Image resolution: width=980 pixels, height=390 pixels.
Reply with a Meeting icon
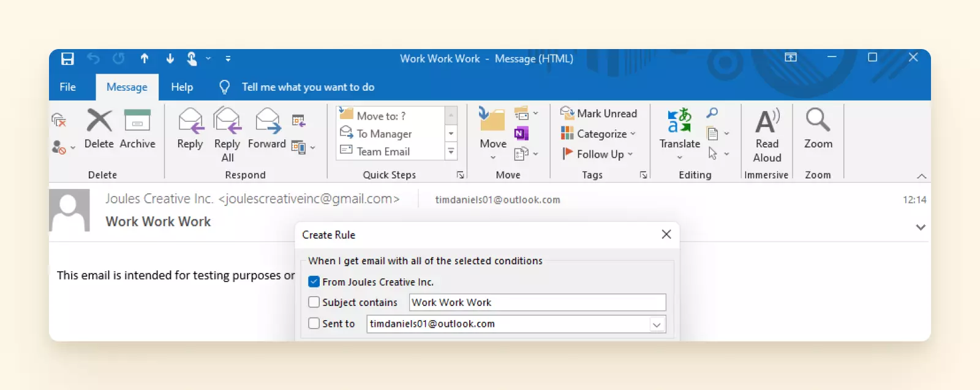pos(299,120)
